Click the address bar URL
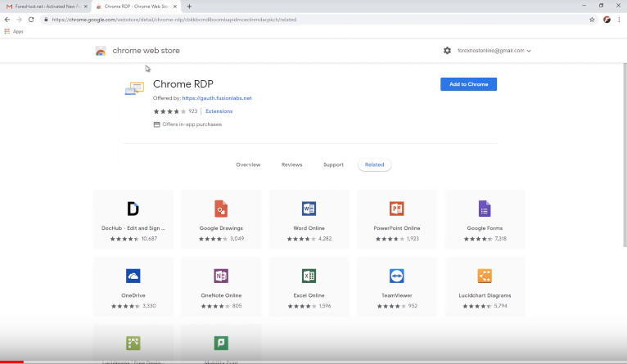This screenshot has height=364, width=627. coord(174,20)
